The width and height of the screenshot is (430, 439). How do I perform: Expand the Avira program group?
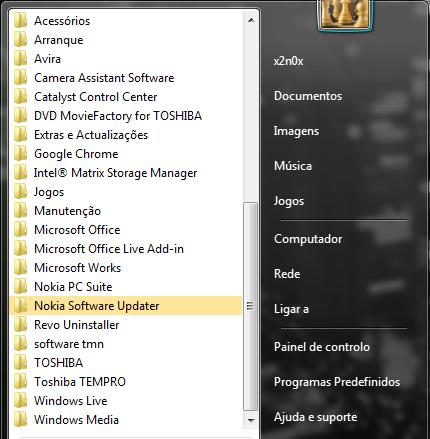pos(126,59)
